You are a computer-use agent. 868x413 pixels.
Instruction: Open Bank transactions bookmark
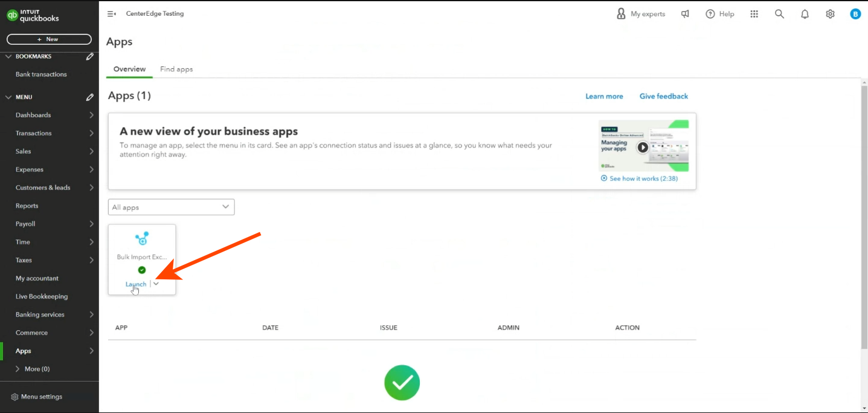pos(41,74)
